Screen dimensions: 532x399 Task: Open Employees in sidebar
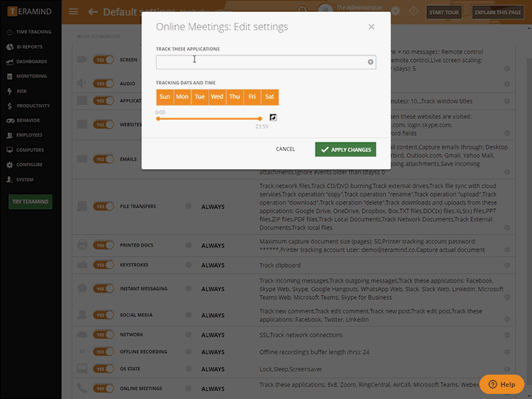point(30,135)
